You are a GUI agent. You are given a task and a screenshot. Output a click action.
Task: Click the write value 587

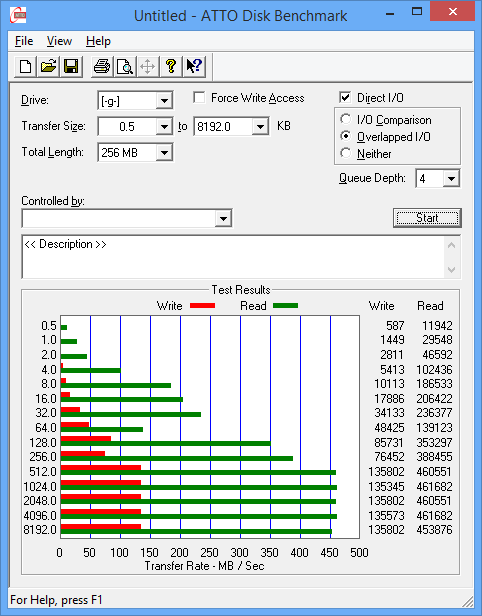[x=395, y=326]
